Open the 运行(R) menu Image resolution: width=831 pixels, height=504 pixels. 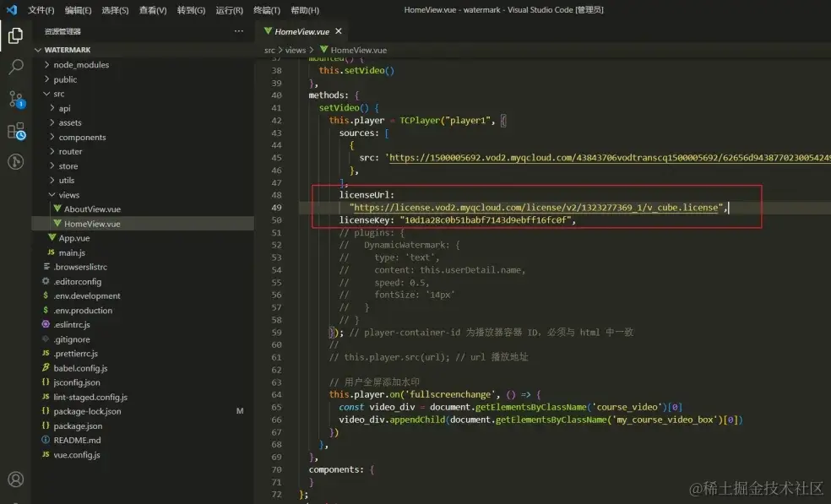(229, 10)
